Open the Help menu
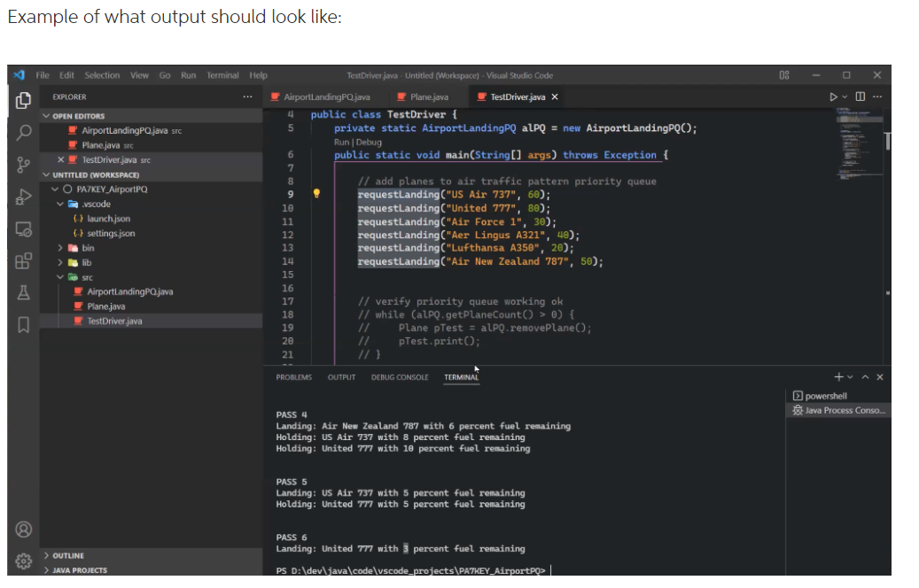 pyautogui.click(x=259, y=75)
